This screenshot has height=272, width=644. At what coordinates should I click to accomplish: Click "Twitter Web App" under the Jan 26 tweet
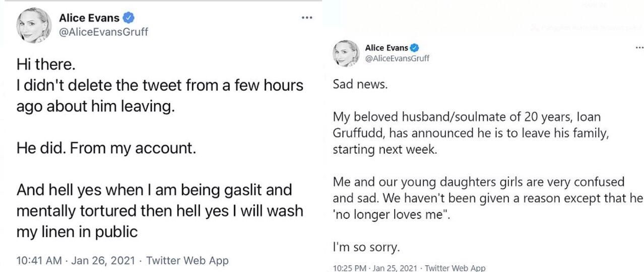(187, 260)
